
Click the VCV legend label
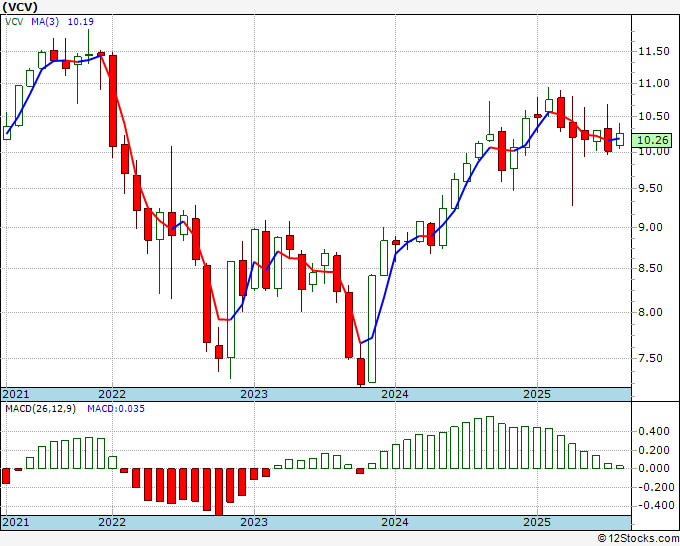pos(14,22)
